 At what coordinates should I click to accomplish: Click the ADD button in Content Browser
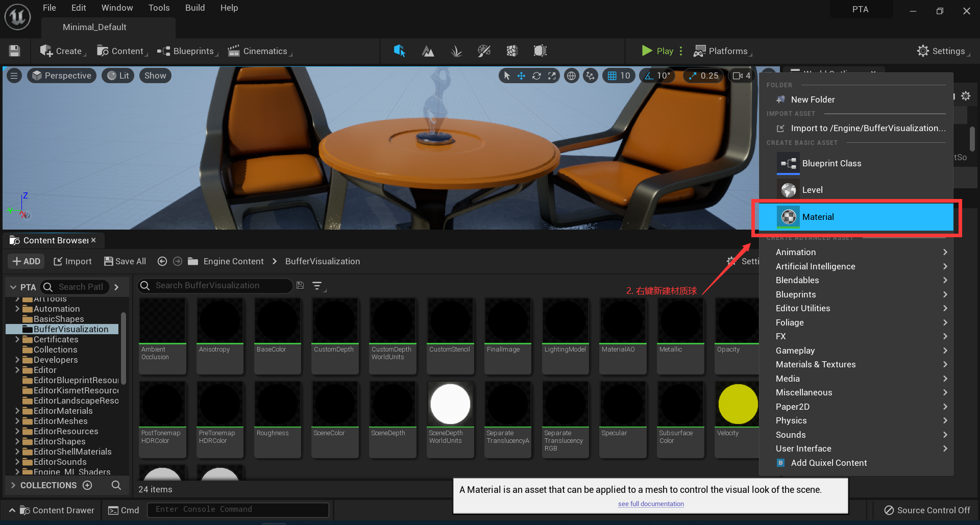tap(27, 261)
